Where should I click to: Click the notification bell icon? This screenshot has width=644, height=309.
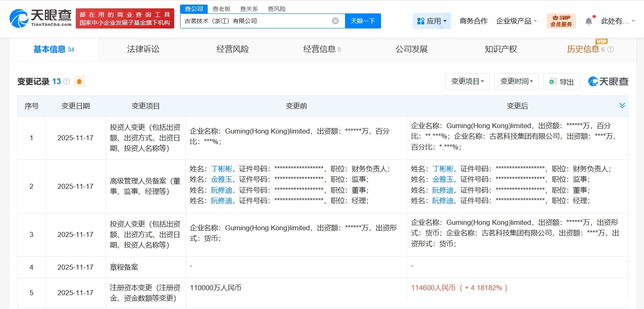coord(588,20)
